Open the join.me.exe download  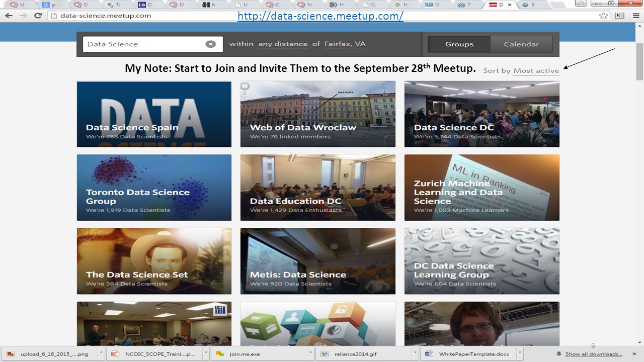(x=260, y=354)
